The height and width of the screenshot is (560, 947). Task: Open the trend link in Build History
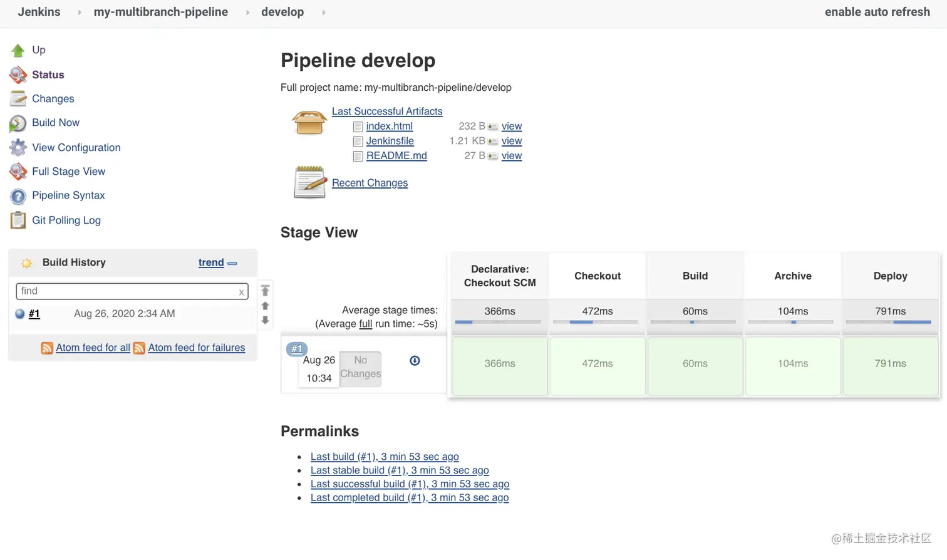[211, 262]
